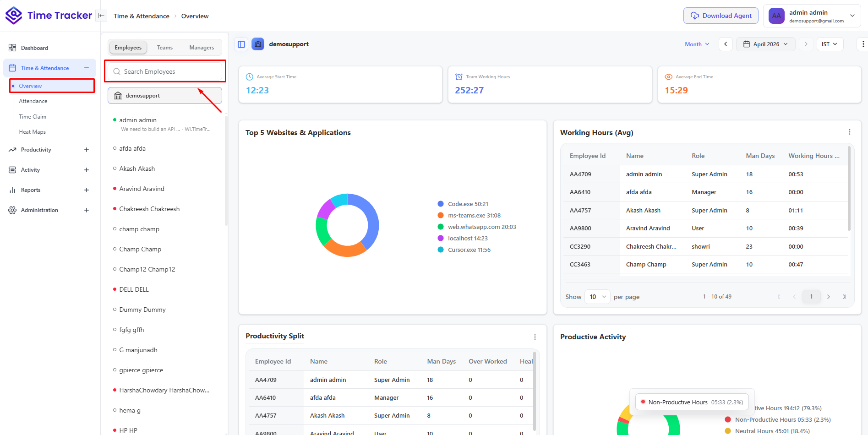Image resolution: width=868 pixels, height=435 pixels.
Task: Switch to the Teams tab
Action: (x=165, y=48)
